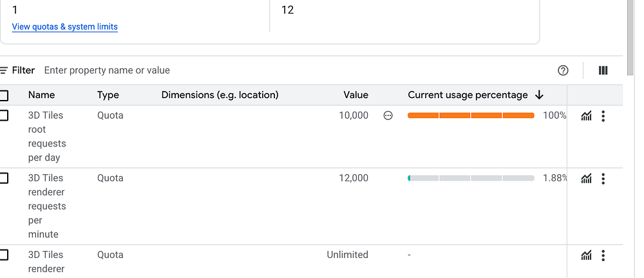This screenshot has height=278, width=644.
Task: Open column display options icon
Action: click(603, 70)
